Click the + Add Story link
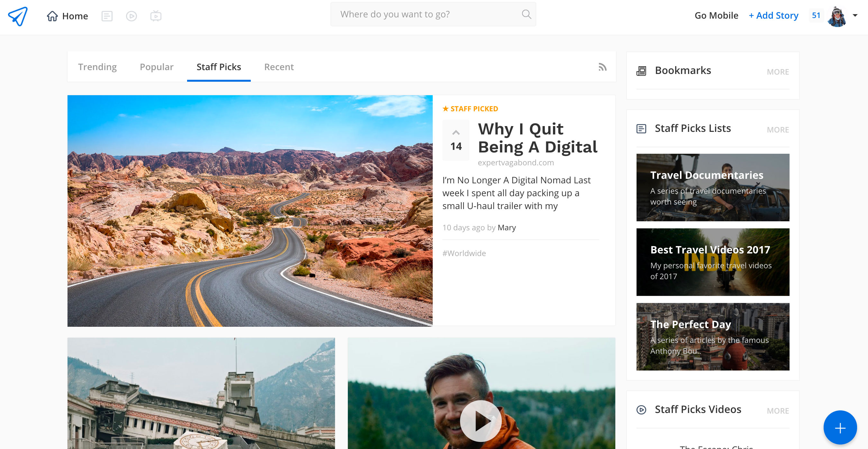 [x=773, y=15]
